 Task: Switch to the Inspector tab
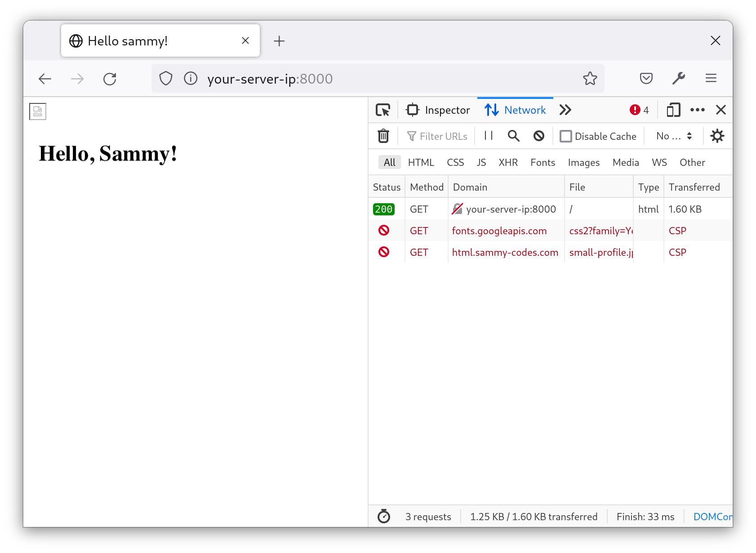coord(438,110)
